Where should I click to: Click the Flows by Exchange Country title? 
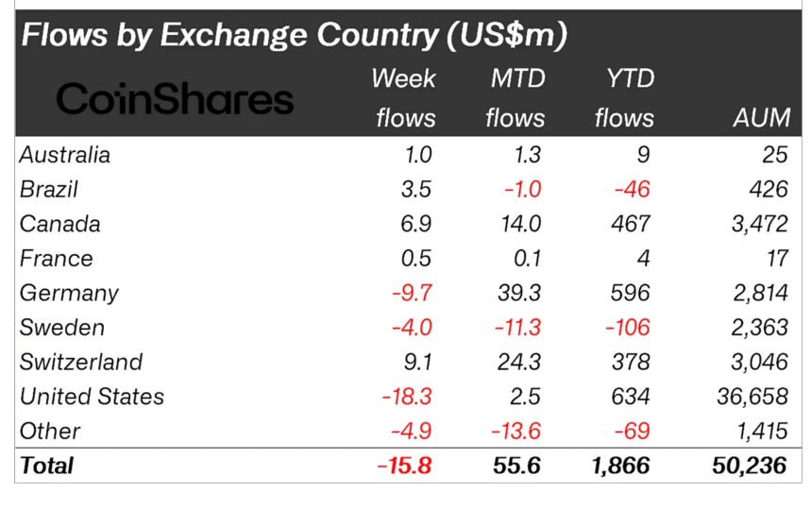click(294, 36)
